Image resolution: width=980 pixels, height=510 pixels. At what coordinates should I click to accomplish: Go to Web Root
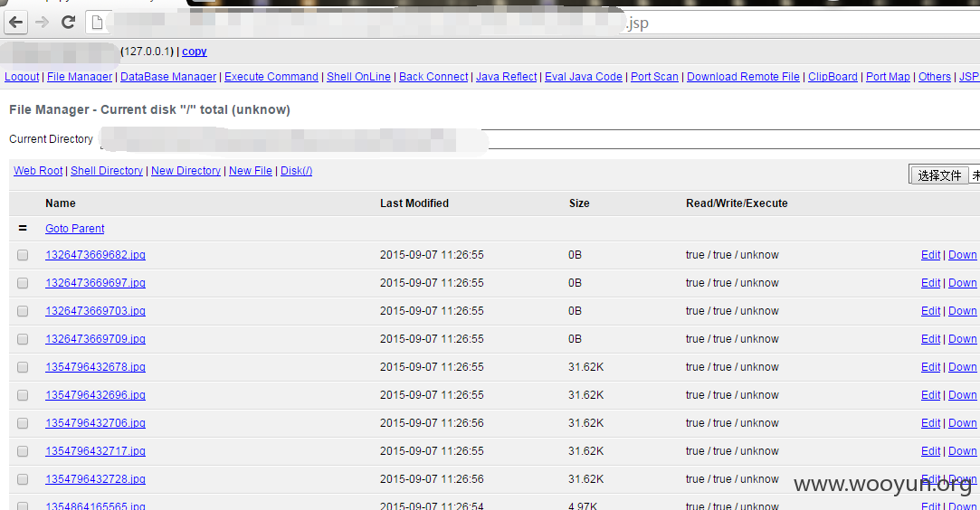pyautogui.click(x=38, y=170)
